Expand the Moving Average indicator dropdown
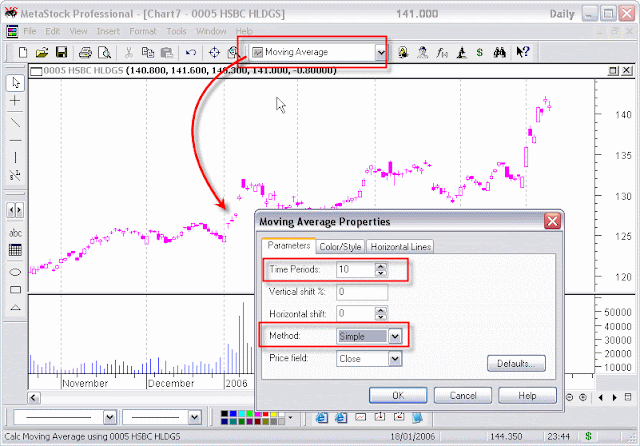Screen dimensions: 640x446 click(381, 52)
